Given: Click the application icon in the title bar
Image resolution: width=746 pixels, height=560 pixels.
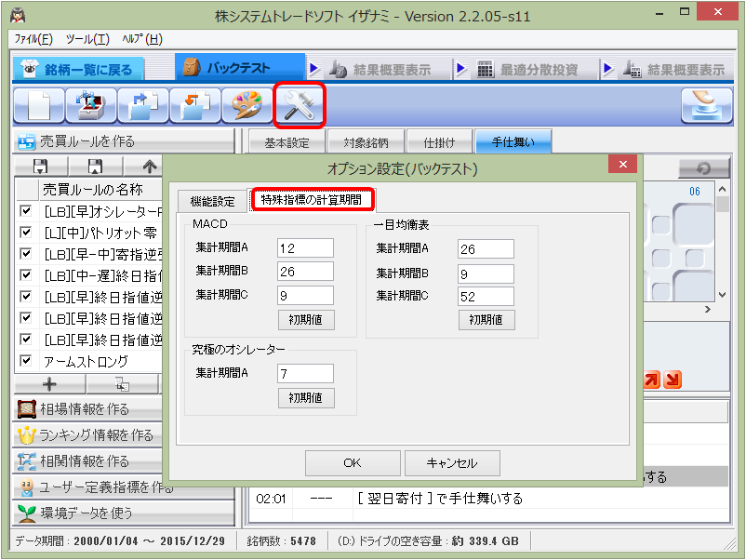Looking at the screenshot, I should point(18,16).
